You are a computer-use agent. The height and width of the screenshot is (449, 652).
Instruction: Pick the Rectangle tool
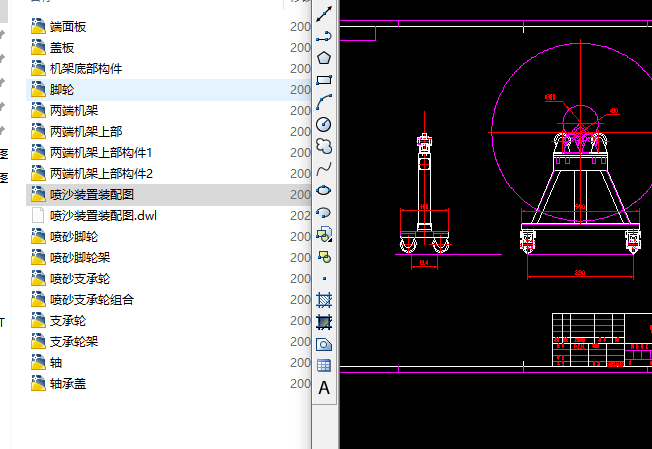click(x=324, y=80)
